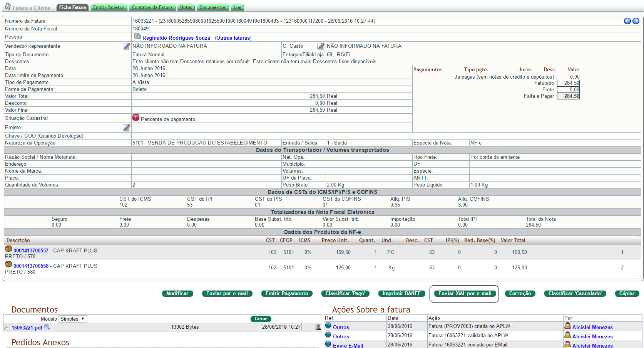The width and height of the screenshot is (644, 348).
Task: Click Preço Unit. column header
Action: 335,240
